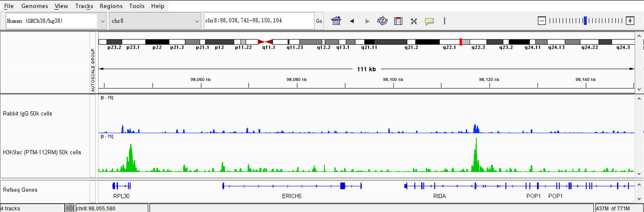Go forward to the next locus view
This screenshot has width=644, height=212.
point(367,21)
